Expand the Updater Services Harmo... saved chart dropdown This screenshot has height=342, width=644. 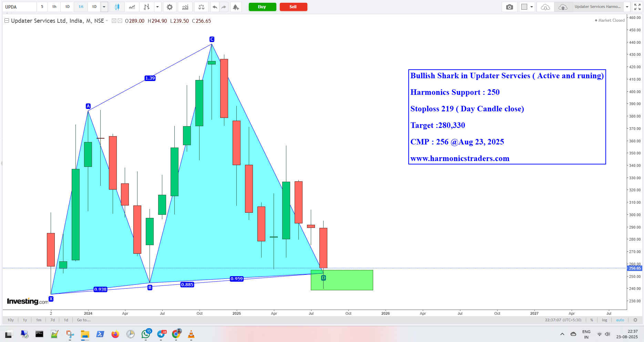tap(627, 7)
